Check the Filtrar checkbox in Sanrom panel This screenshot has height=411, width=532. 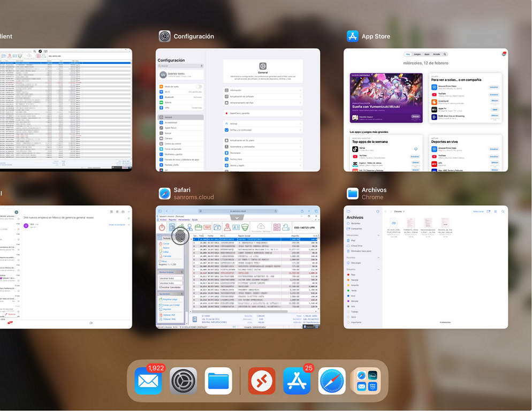coord(160,261)
